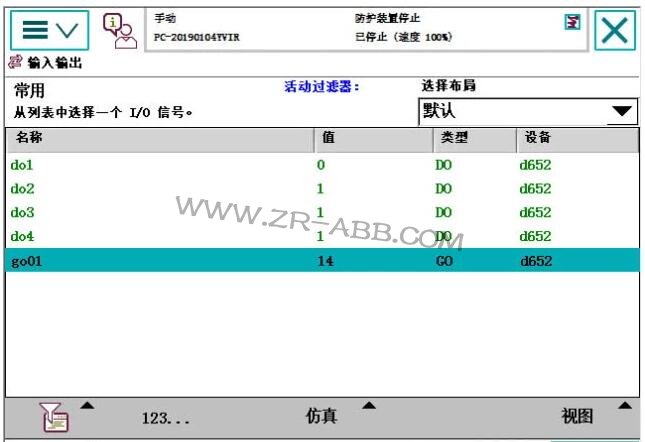
Task: Click the 值 column header
Action: (x=372, y=138)
